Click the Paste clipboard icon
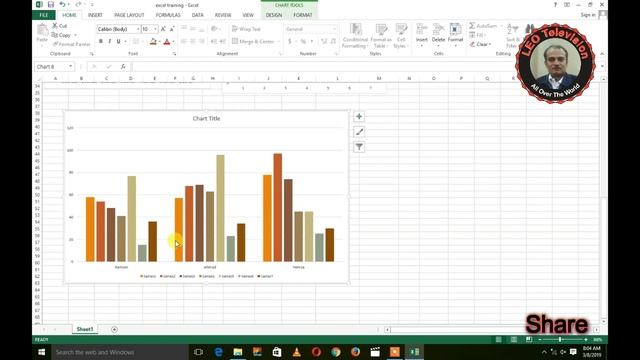 42,30
